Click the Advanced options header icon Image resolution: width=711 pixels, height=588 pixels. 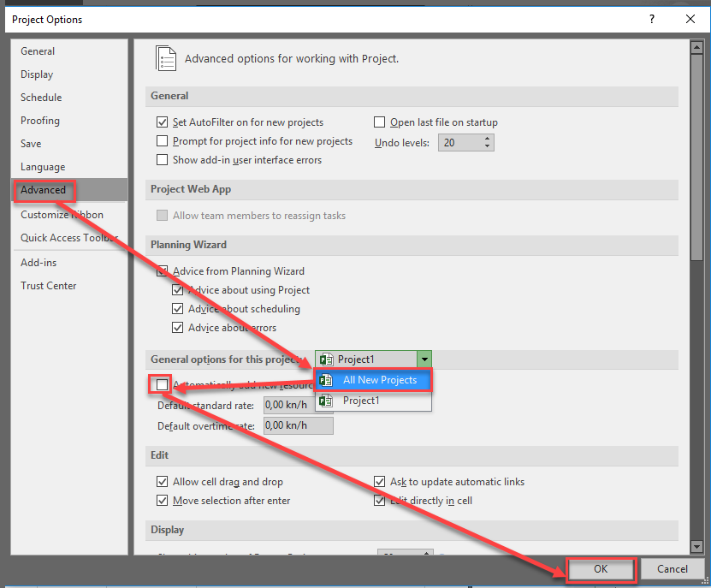pos(166,58)
